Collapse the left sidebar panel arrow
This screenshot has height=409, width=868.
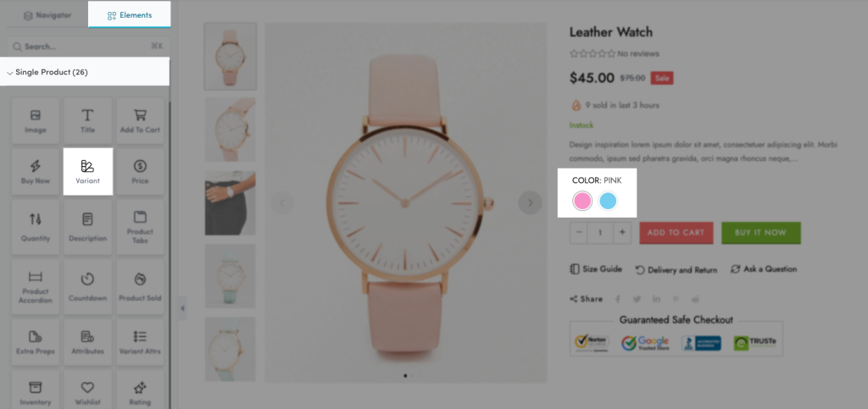tap(183, 308)
